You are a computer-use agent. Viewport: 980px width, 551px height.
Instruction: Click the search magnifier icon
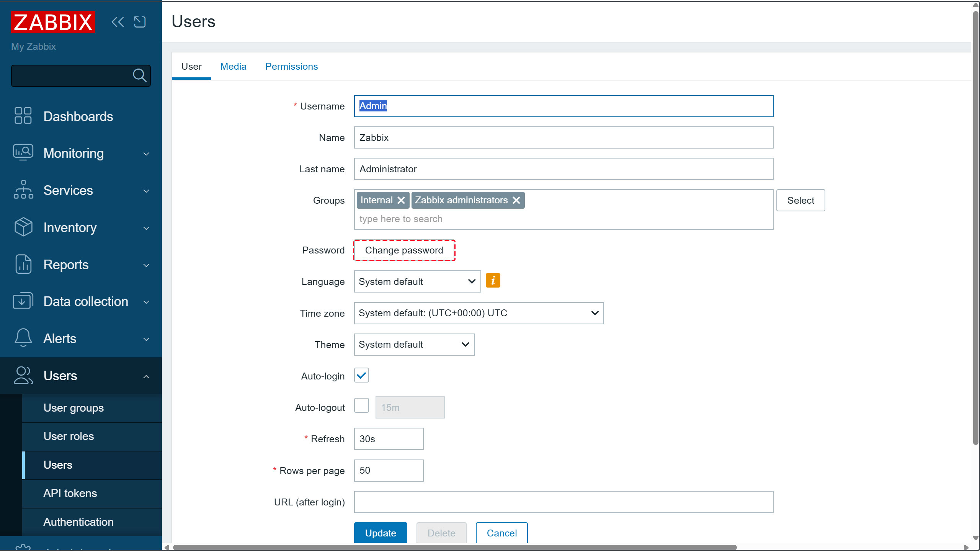click(139, 75)
